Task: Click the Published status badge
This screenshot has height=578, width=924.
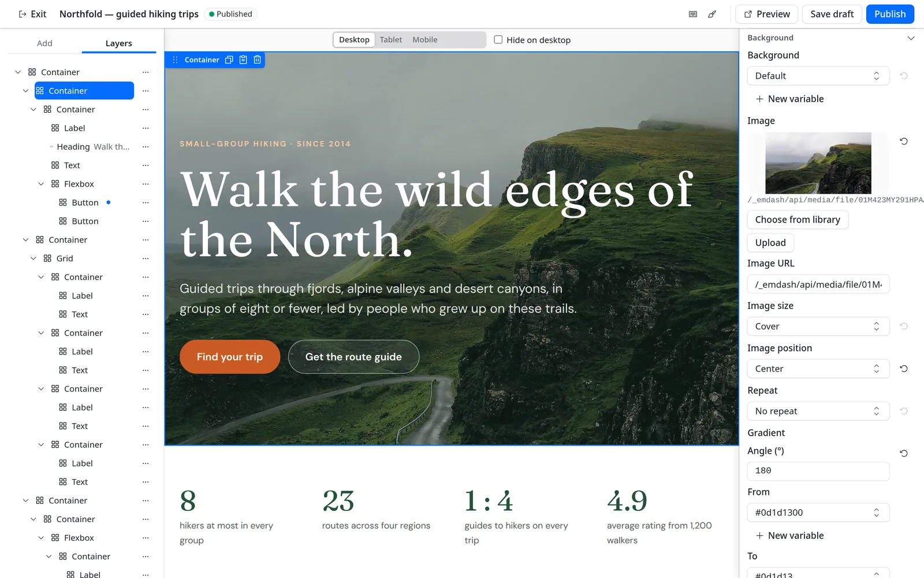Action: (230, 14)
